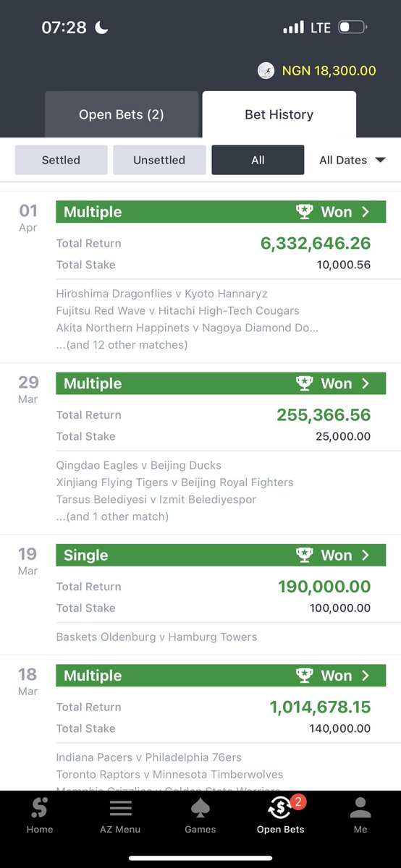The width and height of the screenshot is (401, 868).
Task: Tap the trophy icon on 01 Apr bet
Action: (x=304, y=212)
